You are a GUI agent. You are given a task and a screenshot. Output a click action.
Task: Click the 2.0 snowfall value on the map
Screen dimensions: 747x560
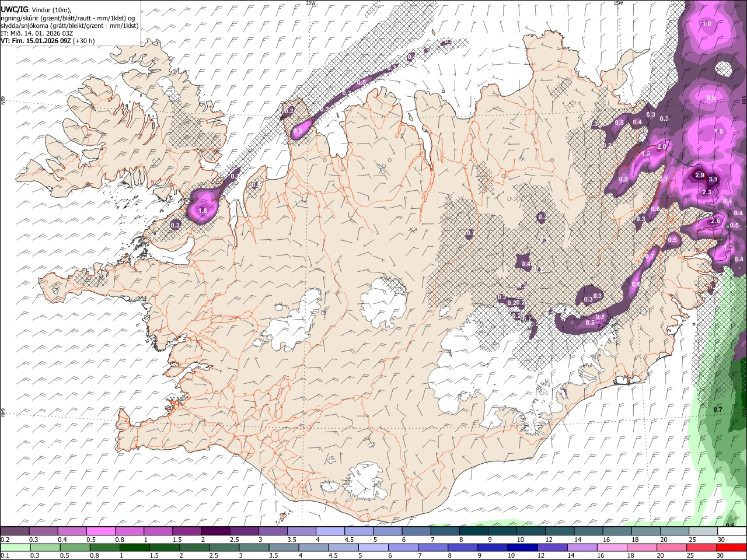(662, 146)
